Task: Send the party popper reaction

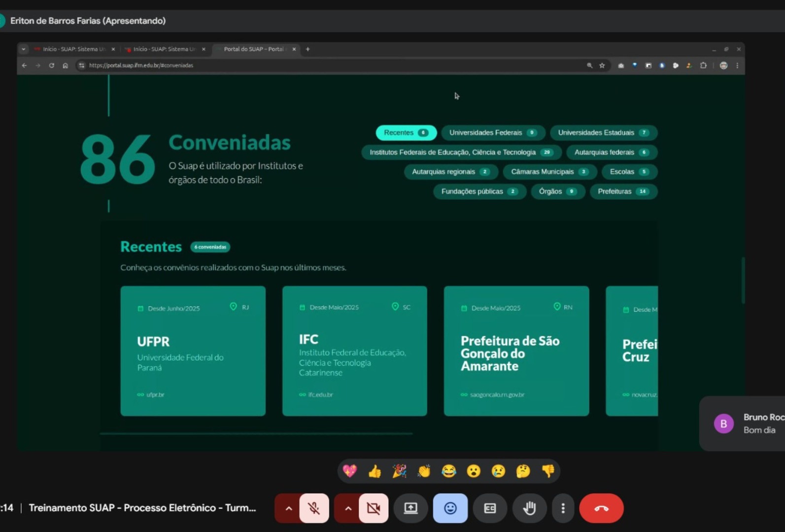Action: pos(399,471)
